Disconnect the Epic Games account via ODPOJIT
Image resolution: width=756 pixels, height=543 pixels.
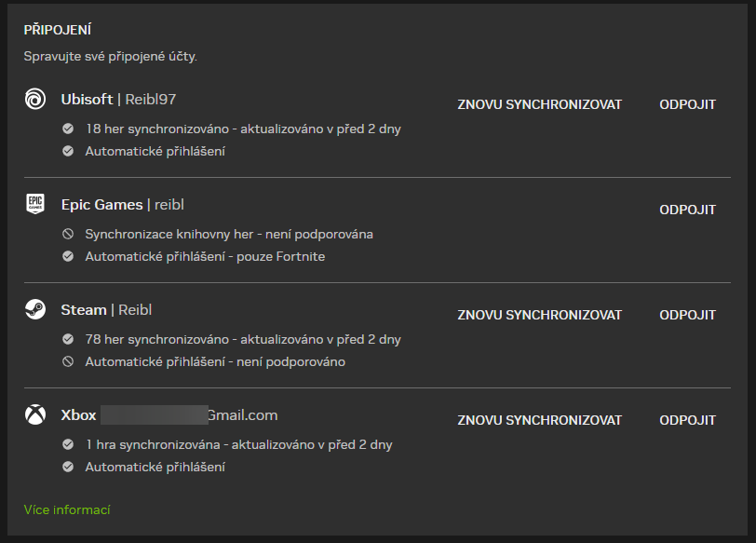point(687,210)
